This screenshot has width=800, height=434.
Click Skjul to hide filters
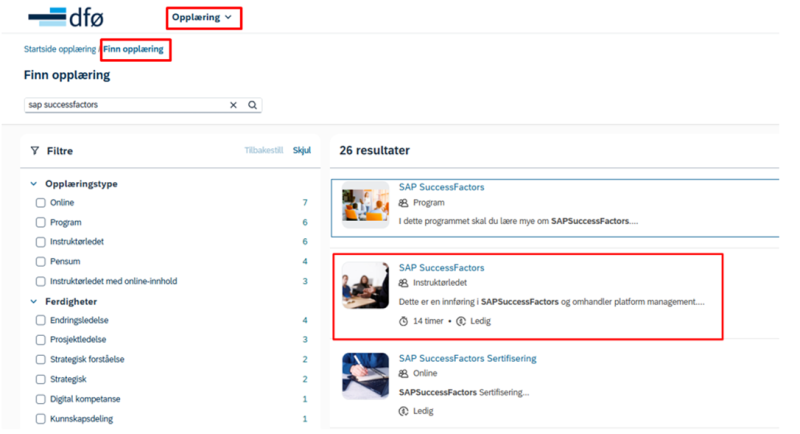coord(302,150)
